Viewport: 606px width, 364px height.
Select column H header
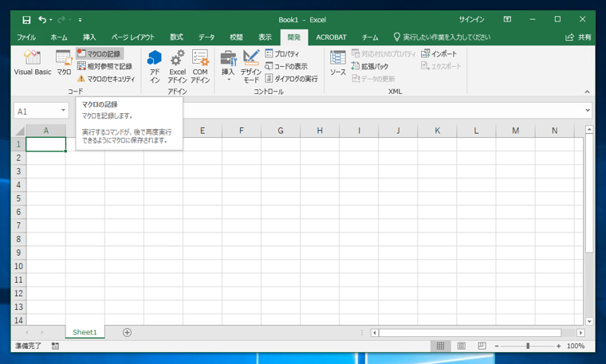(x=320, y=131)
